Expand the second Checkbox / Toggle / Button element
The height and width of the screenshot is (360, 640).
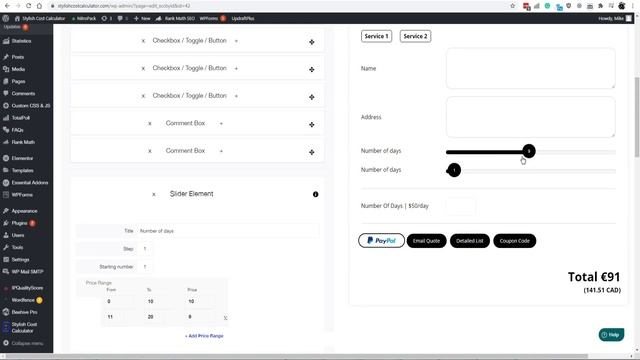coord(236,68)
